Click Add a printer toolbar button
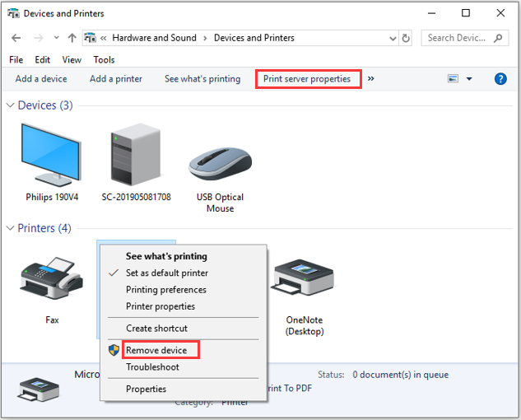The width and height of the screenshot is (521, 420). coord(115,79)
